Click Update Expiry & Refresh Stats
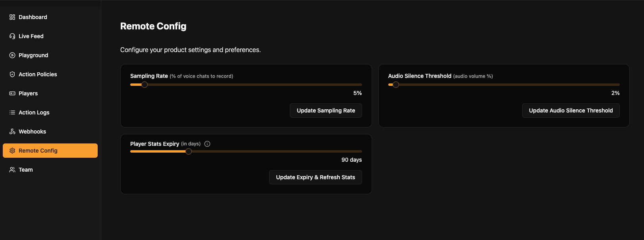 pos(315,177)
